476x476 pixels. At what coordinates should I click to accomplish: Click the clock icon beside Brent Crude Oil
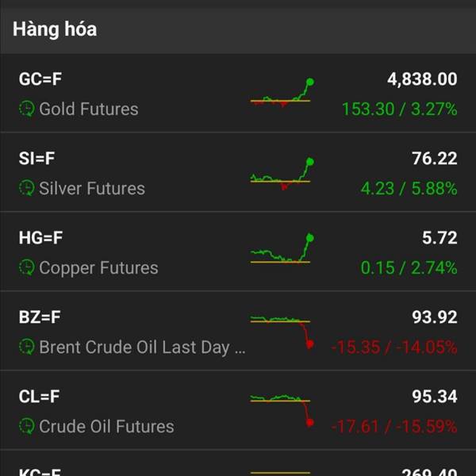pos(27,347)
